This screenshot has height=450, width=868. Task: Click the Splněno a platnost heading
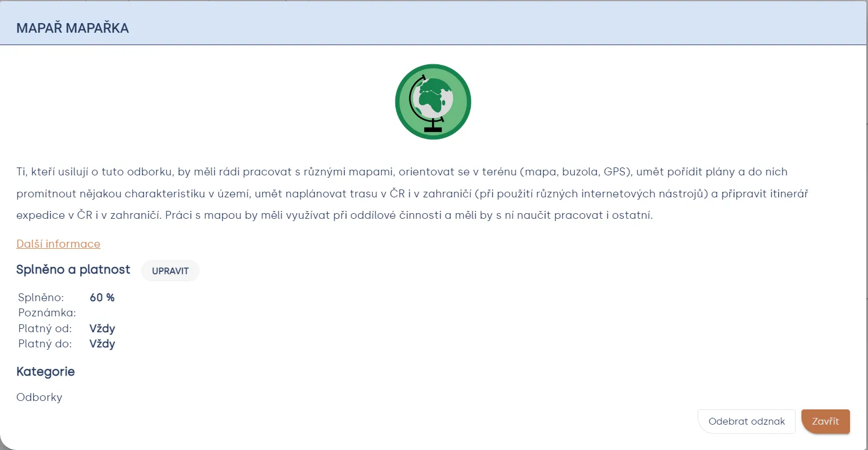click(73, 270)
